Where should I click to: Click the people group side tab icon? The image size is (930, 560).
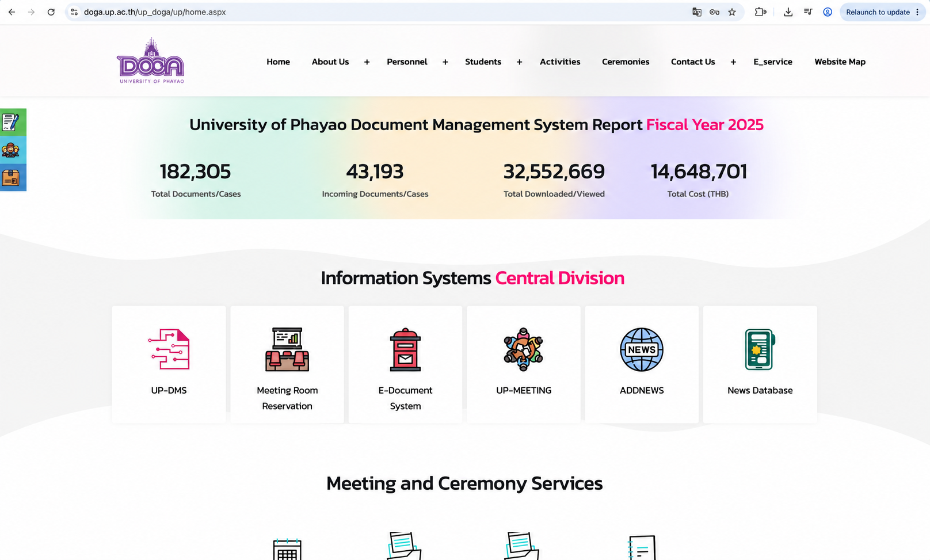point(11,150)
